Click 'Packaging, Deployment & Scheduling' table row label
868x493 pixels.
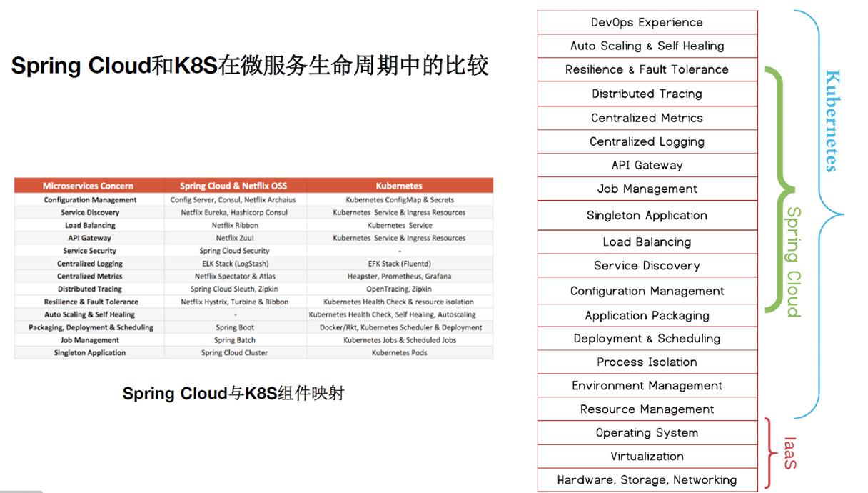point(91,327)
